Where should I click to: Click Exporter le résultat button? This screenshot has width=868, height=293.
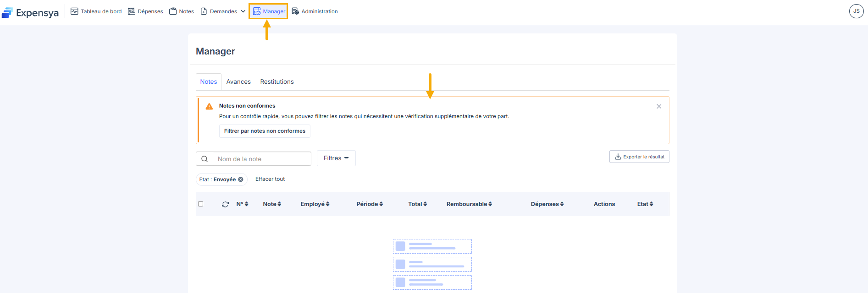pyautogui.click(x=639, y=157)
